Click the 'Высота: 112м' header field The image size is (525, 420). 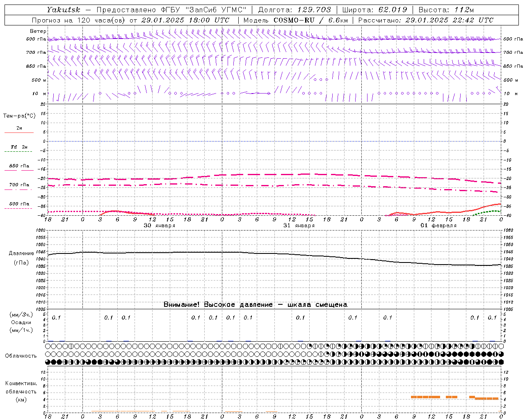point(446,9)
